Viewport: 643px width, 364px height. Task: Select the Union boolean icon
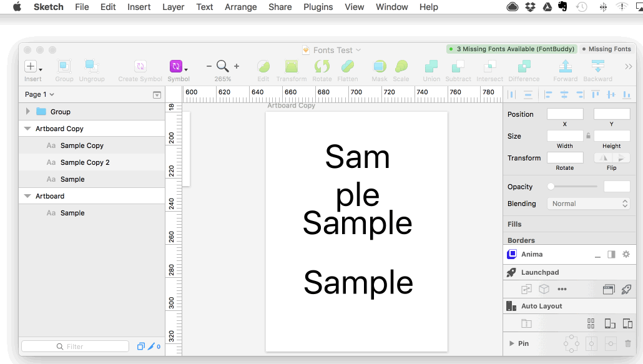click(431, 67)
